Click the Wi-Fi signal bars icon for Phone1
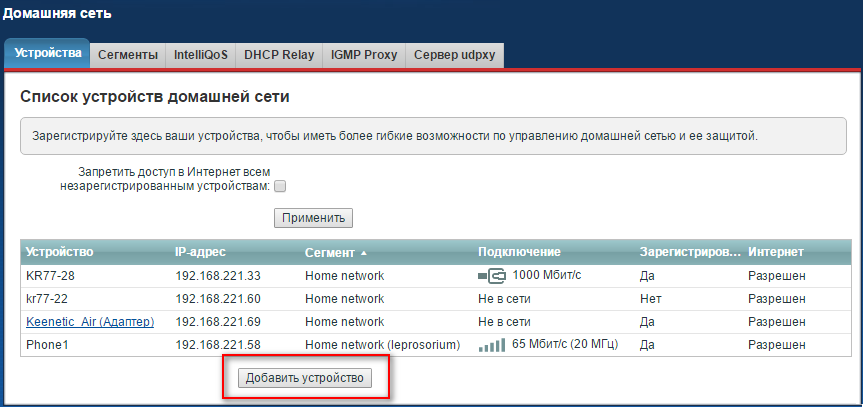Viewport: 863px width, 407px height. point(492,345)
